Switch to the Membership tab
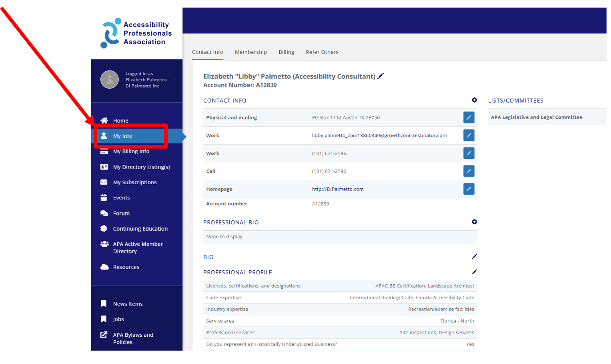This screenshot has width=611, height=364. [251, 52]
